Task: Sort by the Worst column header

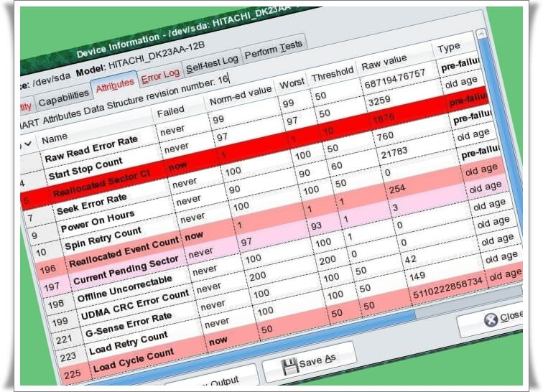Action: pos(292,83)
